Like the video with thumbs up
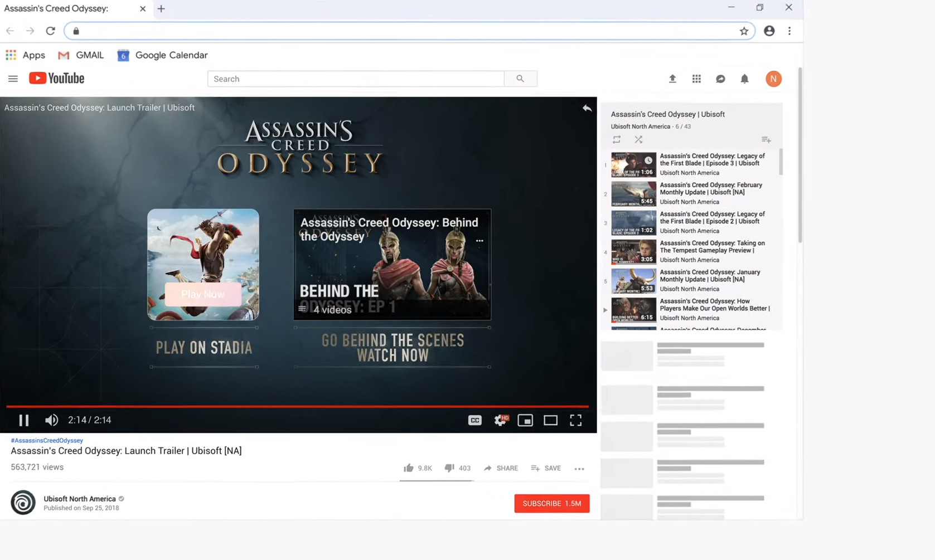 (418, 468)
